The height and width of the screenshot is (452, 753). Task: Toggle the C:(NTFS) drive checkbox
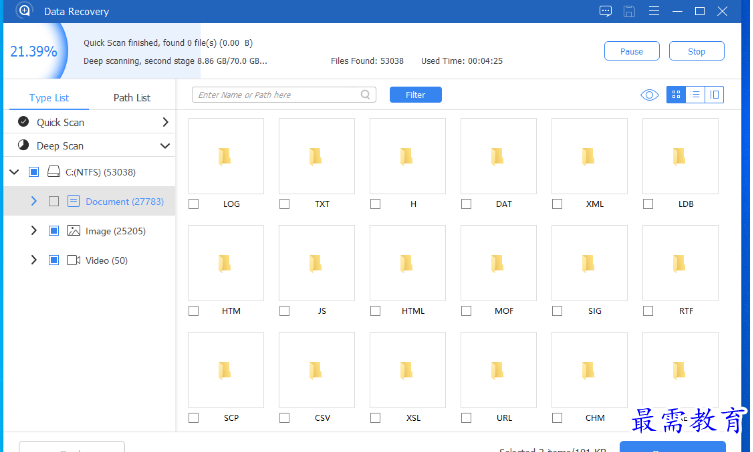tap(34, 172)
